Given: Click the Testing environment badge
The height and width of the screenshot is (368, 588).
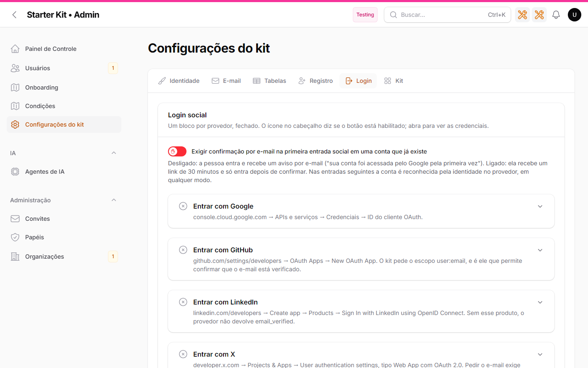Looking at the screenshot, I should pos(365,15).
